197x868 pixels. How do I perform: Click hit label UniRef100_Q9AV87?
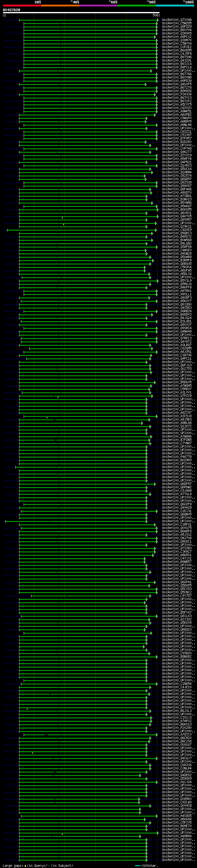(x=177, y=186)
